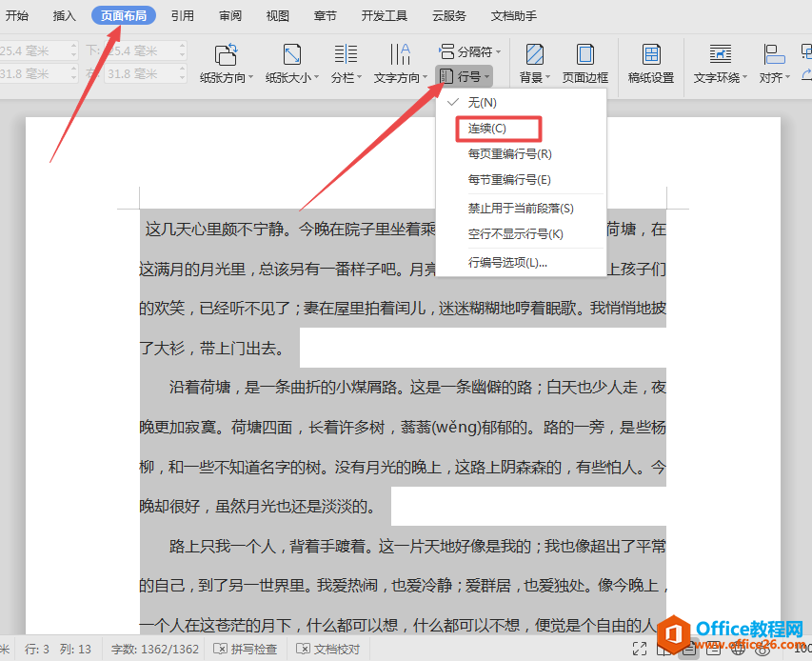The height and width of the screenshot is (661, 812).
Task: Open 稿纸设置 manuscript paper settings
Action: tap(651, 54)
